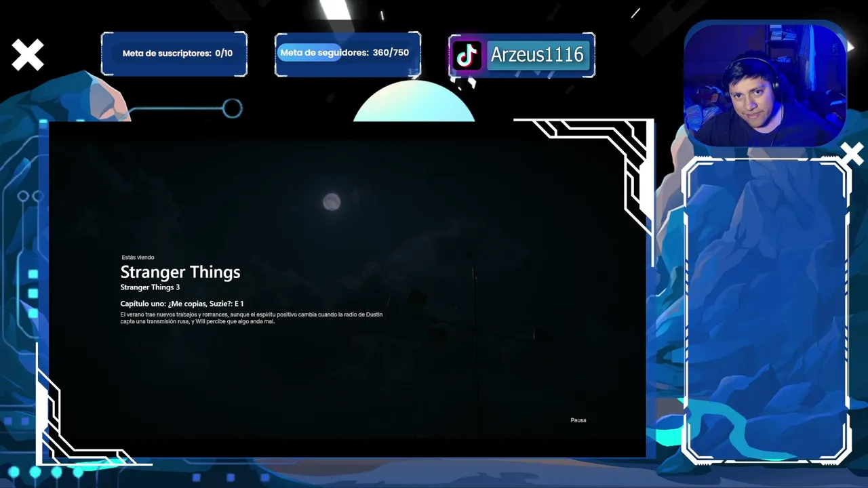Click the 'Stranger Things 3' season subtitle
Image resolution: width=868 pixels, height=488 pixels.
[x=150, y=287]
